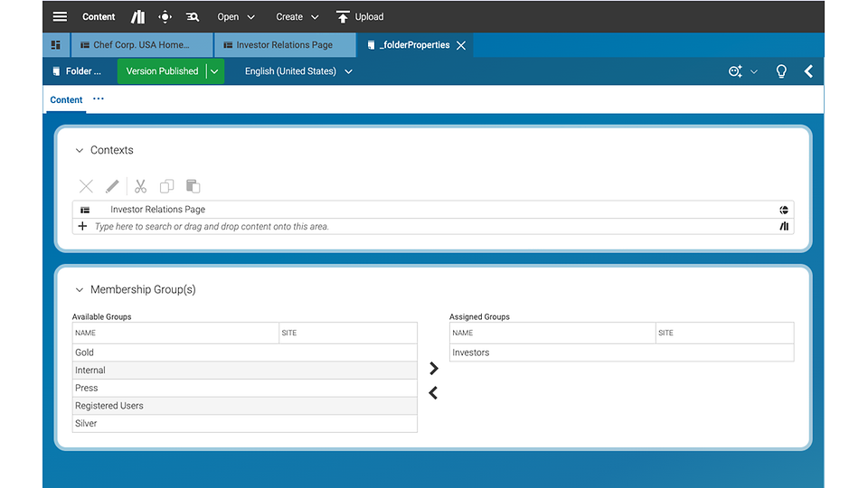868x488 pixels.
Task: Open the Library icon in top bar
Action: 138,16
